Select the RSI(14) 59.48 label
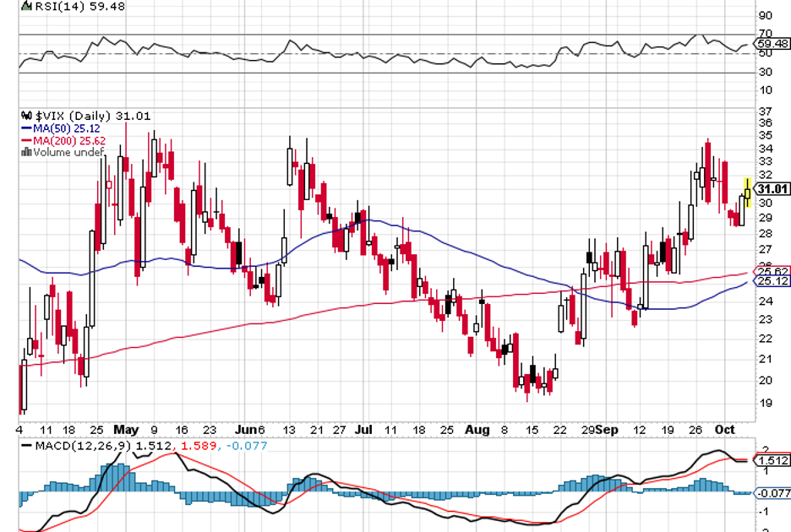Viewport: 791px width, 532px height. pos(62,6)
